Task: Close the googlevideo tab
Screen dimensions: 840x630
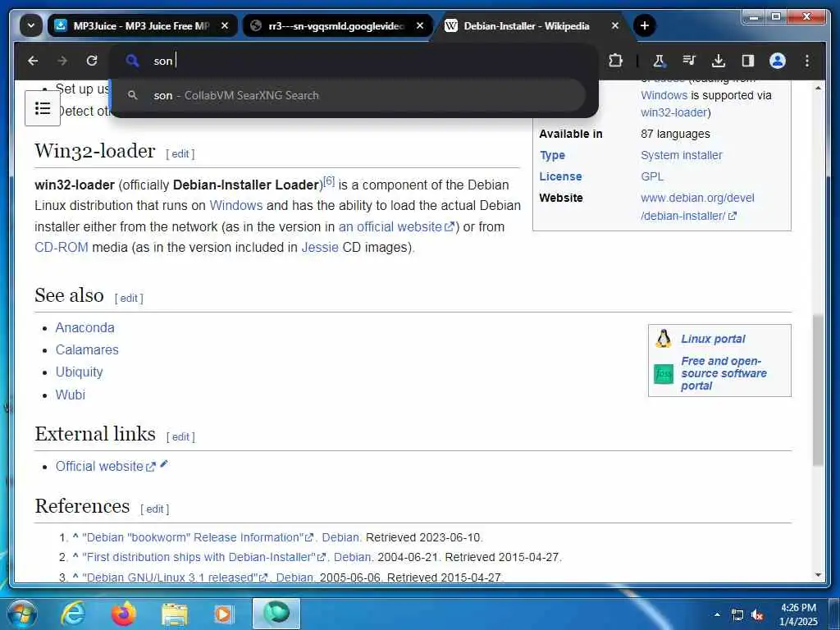Action: (420, 25)
